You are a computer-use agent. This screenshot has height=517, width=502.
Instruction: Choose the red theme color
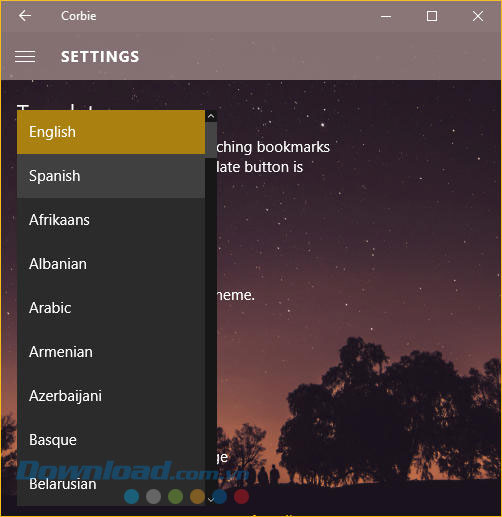point(242,497)
